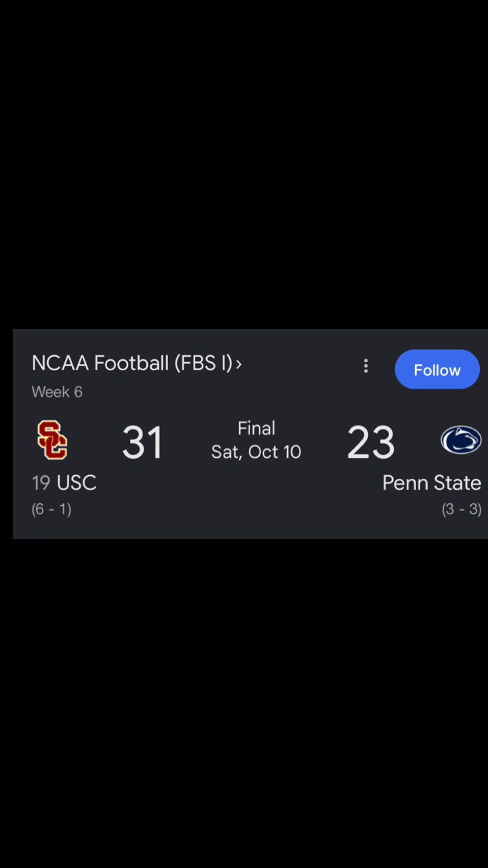Tap the black area below the score card
488x868 pixels.
(x=244, y=703)
